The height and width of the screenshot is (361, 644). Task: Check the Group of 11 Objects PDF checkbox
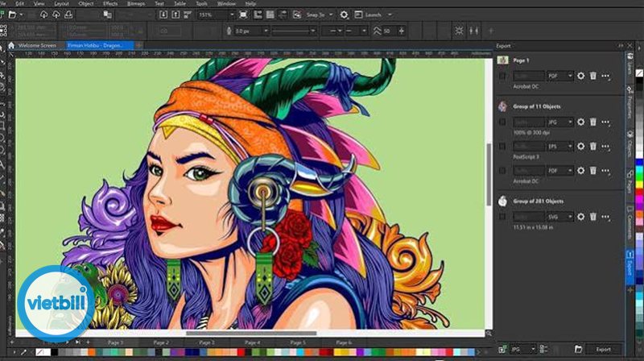502,170
